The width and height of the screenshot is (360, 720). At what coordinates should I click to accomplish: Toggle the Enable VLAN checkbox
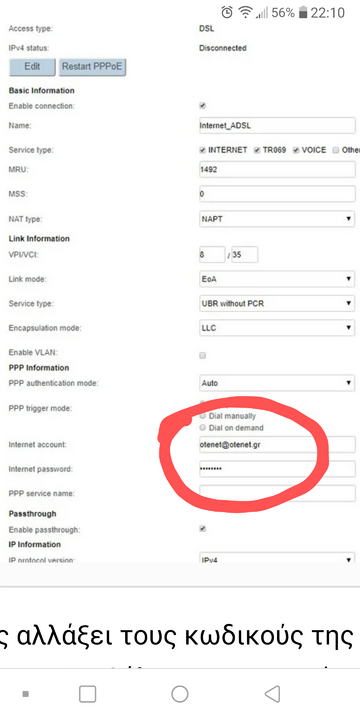202,355
